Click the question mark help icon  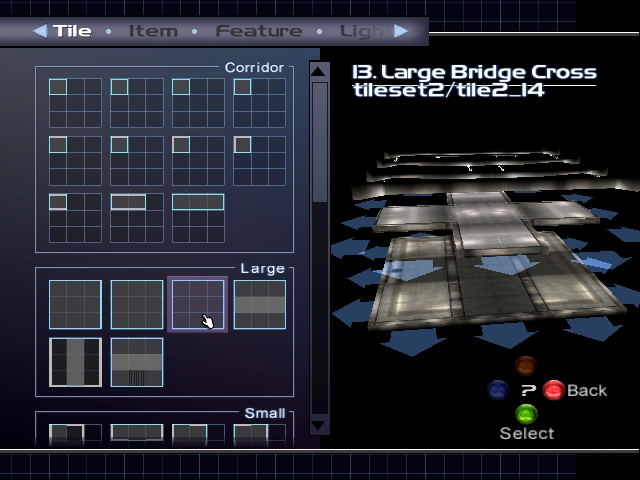tap(528, 391)
